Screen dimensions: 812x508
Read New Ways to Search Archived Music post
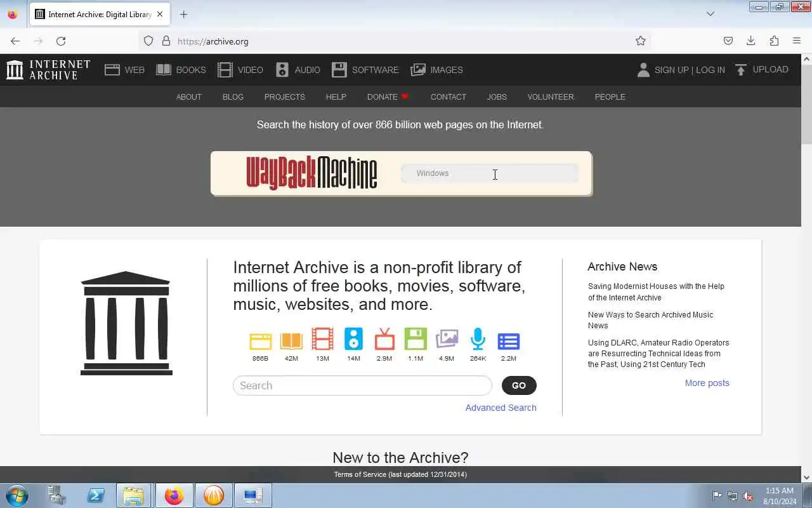(x=651, y=320)
